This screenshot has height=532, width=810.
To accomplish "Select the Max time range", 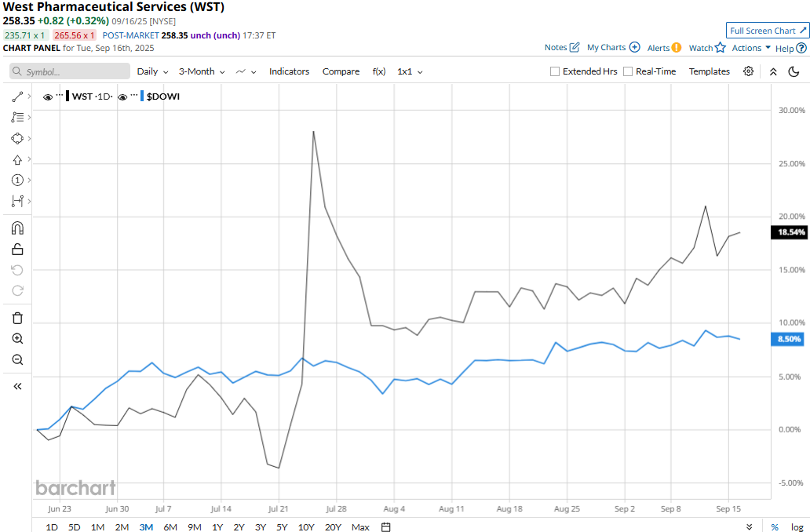I will point(360,527).
